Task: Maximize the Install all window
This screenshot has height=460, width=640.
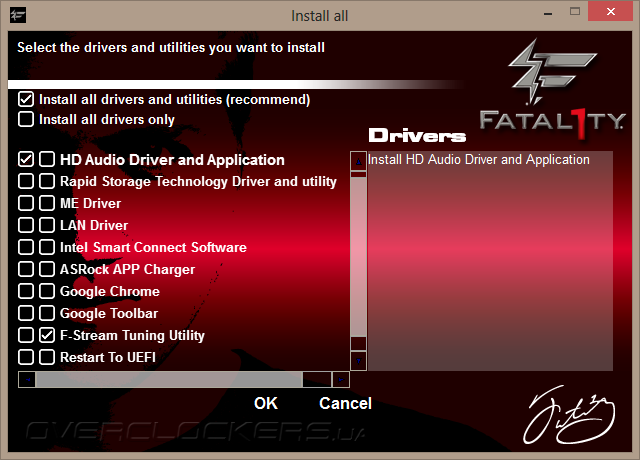Action: [575, 12]
